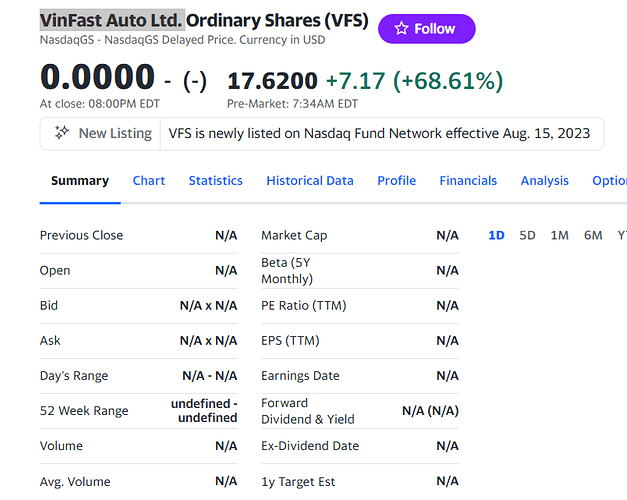
Task: View the Financials tab
Action: pos(468,181)
